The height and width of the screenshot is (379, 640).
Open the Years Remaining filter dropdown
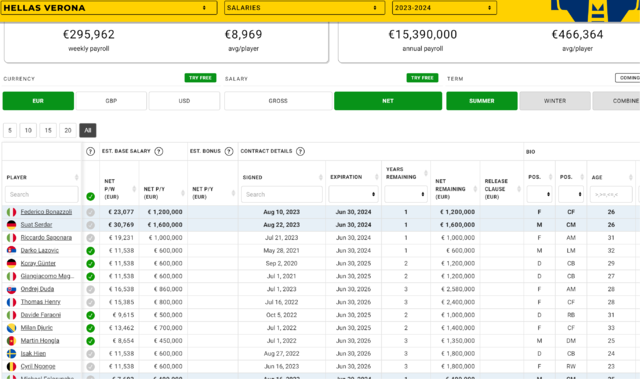point(406,194)
